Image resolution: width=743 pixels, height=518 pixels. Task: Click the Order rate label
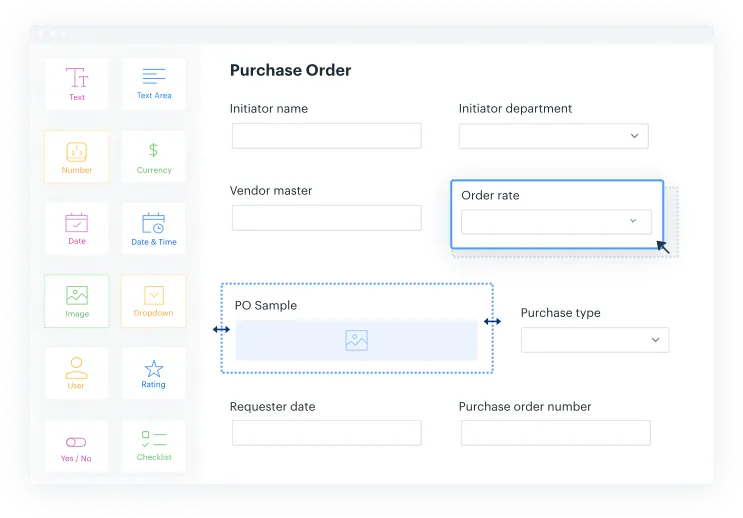(x=490, y=195)
